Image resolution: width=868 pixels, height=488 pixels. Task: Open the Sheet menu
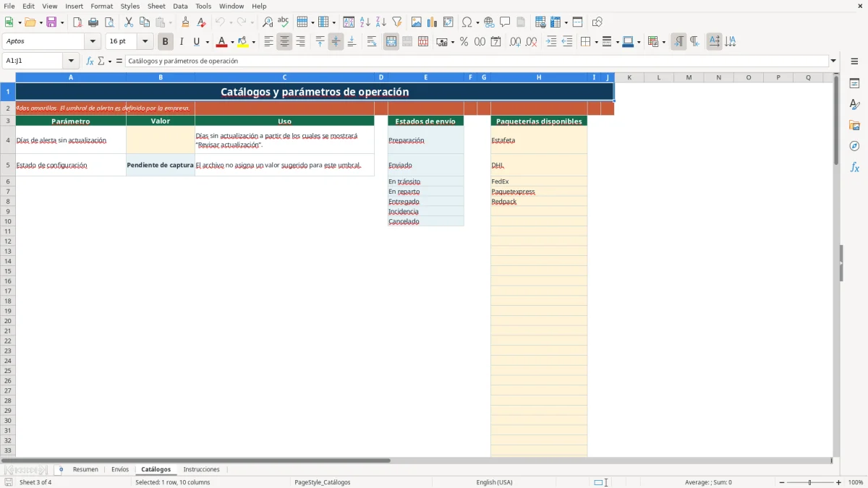tap(157, 6)
